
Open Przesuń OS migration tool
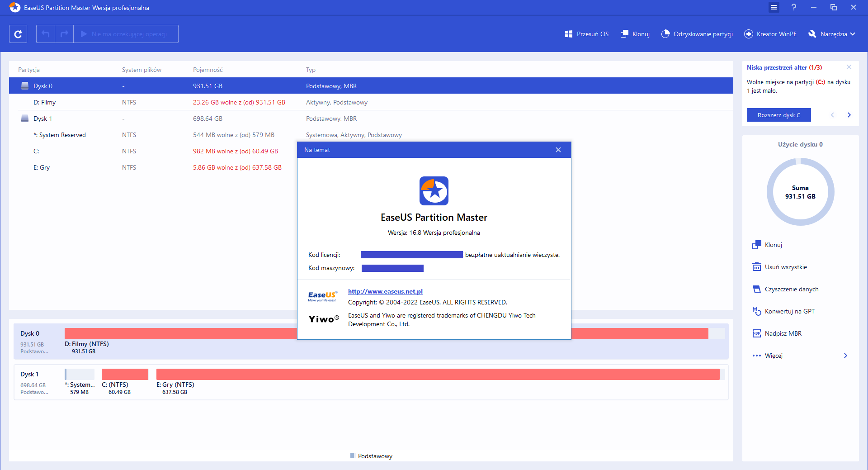click(587, 34)
